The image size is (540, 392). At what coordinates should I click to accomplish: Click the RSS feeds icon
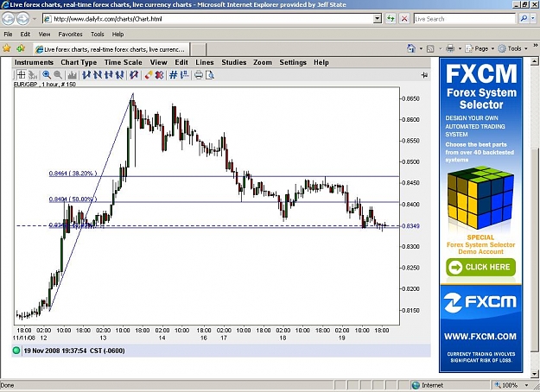click(x=430, y=49)
